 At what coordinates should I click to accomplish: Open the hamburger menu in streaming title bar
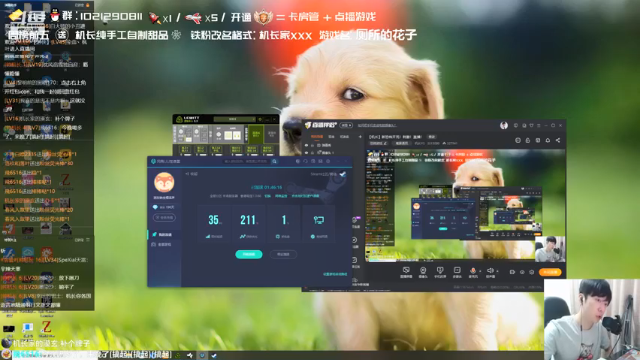[539, 125]
